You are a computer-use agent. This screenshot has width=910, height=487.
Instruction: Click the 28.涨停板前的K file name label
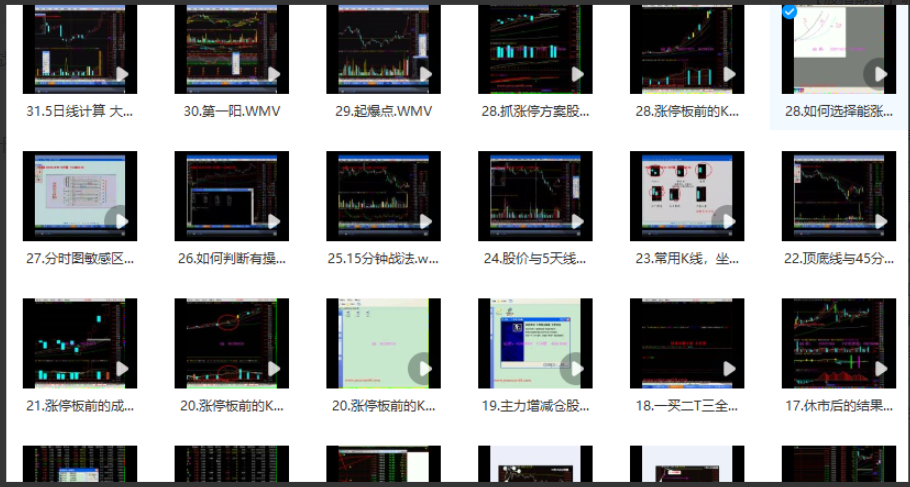pyautogui.click(x=687, y=111)
